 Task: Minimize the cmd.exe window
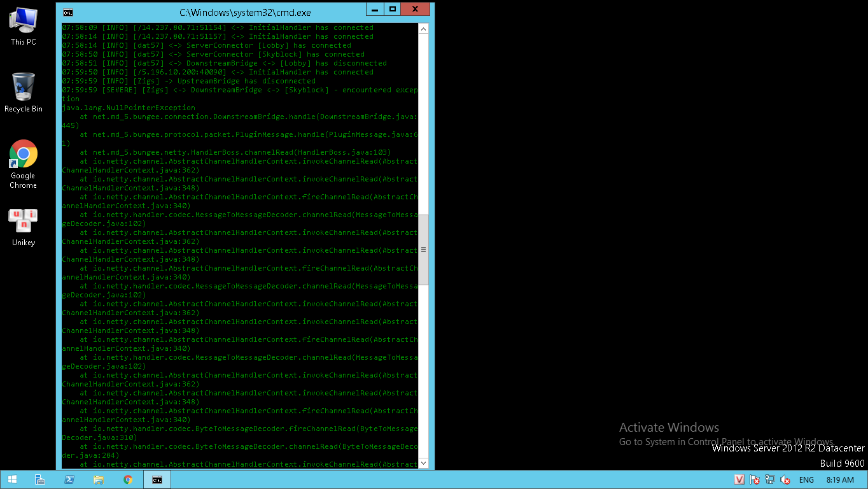click(x=375, y=9)
